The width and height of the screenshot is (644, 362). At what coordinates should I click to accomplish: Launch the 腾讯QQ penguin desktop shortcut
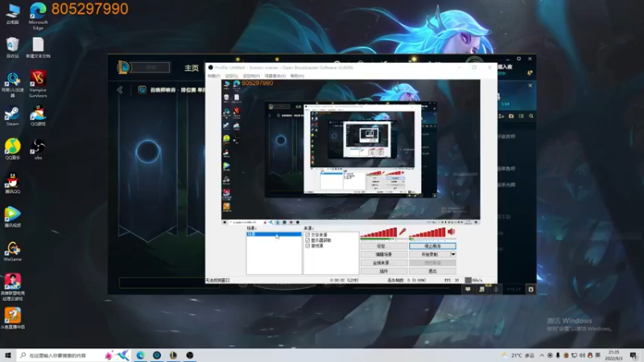[x=12, y=183]
